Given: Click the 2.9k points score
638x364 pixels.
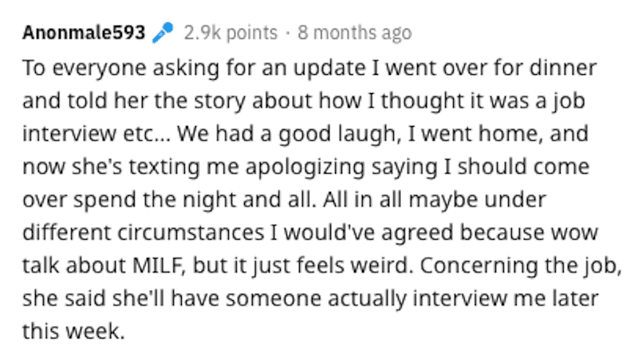Looking at the screenshot, I should tap(230, 33).
